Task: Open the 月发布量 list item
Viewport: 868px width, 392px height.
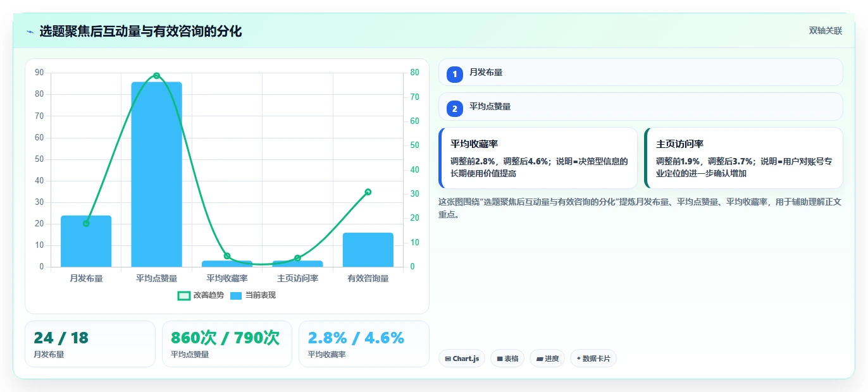Action: 640,72
